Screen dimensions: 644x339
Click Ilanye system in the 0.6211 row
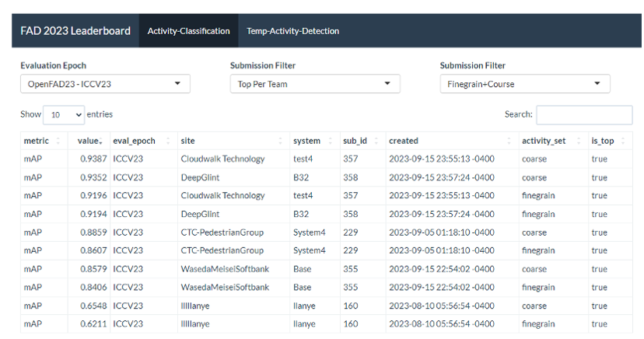304,323
